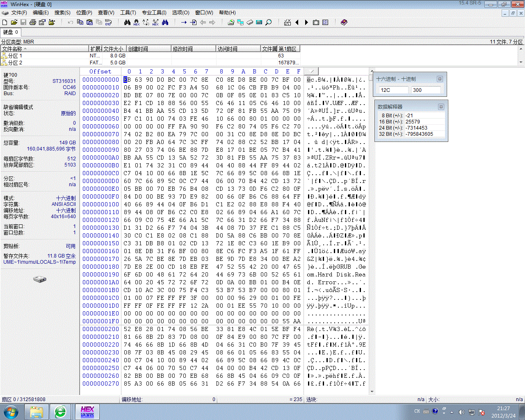Click the hex view vertical scrollbar handle
The height and width of the screenshot is (420, 525).
pyautogui.click(x=371, y=77)
